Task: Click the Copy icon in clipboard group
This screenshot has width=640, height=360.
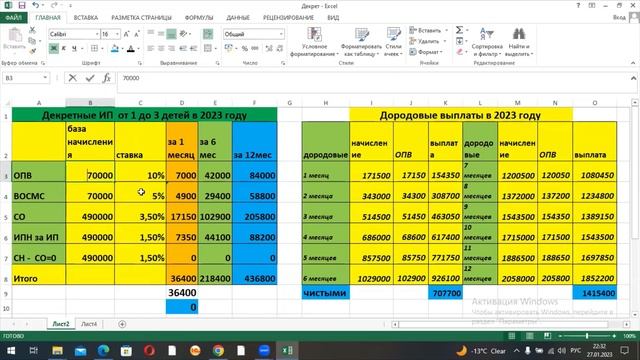Action: click(x=32, y=40)
